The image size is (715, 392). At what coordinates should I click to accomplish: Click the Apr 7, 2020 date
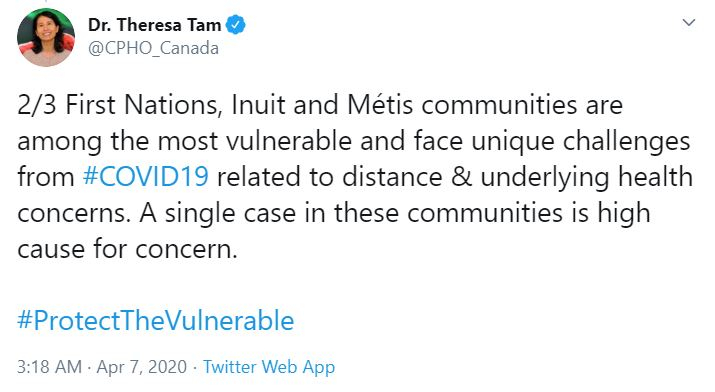click(x=142, y=367)
